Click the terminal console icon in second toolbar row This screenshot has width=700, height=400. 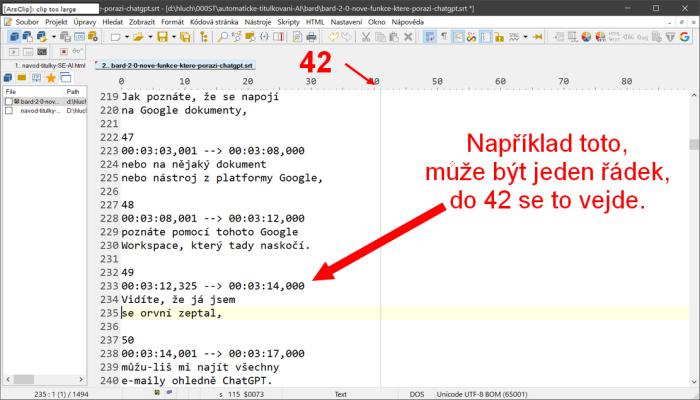42,52
